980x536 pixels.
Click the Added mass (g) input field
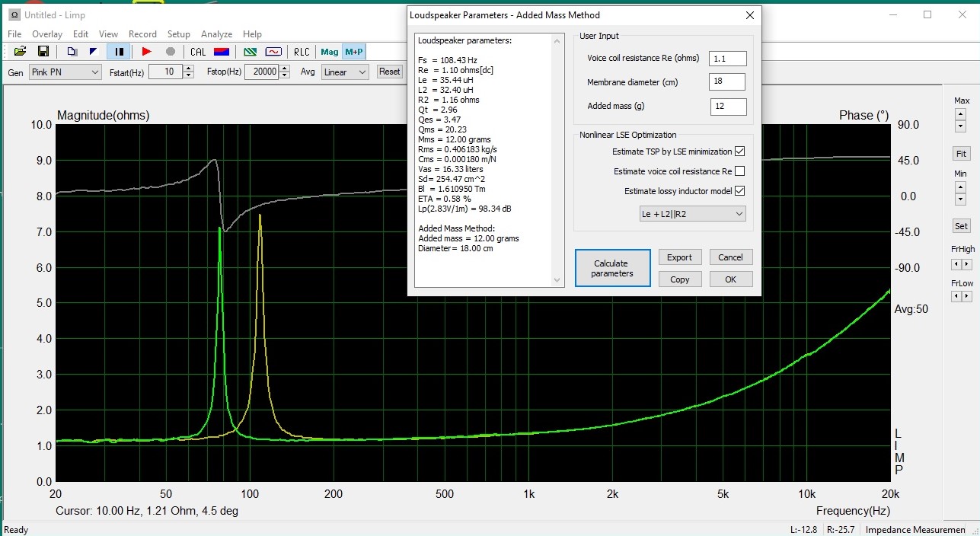[728, 107]
